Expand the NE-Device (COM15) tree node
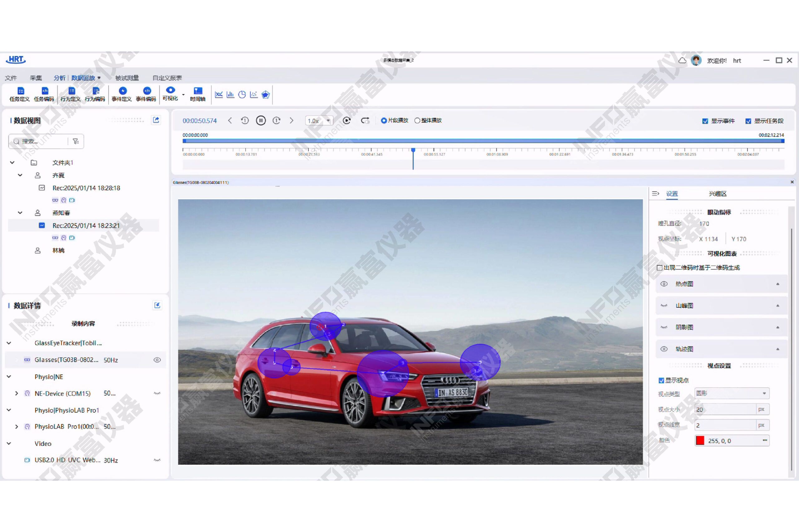This screenshot has height=532, width=799. [16, 393]
